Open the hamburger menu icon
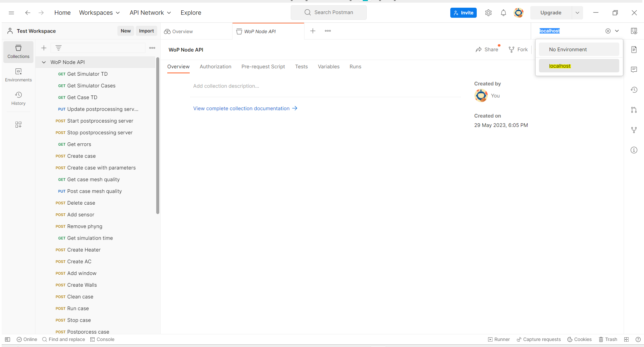Viewport: 644px width, 347px height. 11,13
